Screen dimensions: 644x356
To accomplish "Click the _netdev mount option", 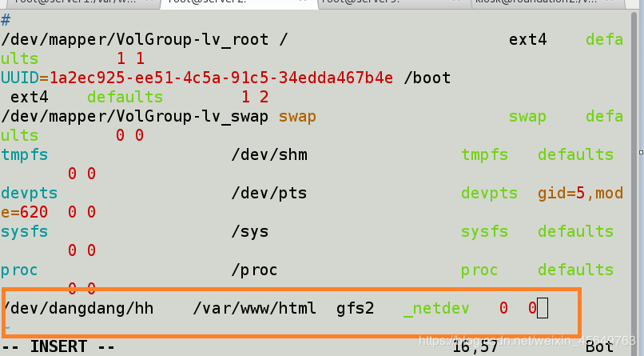I will coord(436,309).
